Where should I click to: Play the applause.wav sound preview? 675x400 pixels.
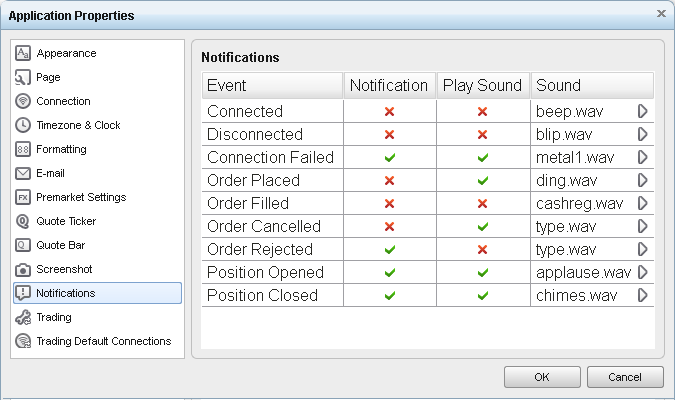pyautogui.click(x=643, y=272)
